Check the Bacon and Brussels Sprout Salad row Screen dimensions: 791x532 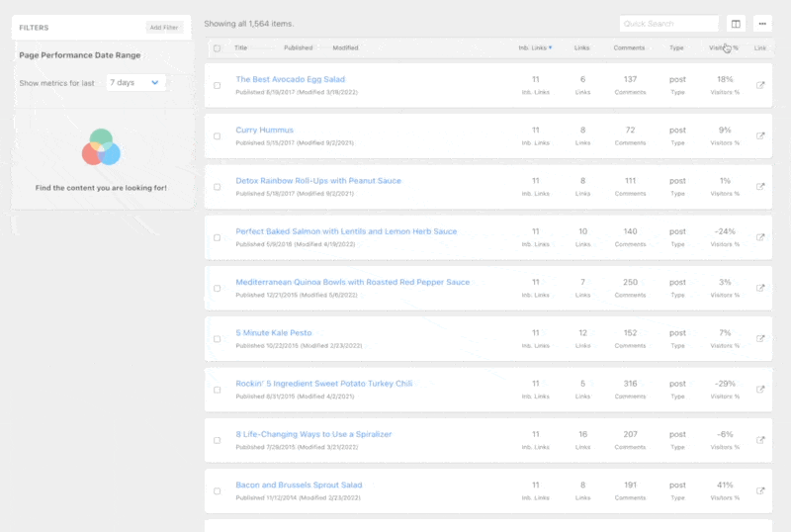pyautogui.click(x=217, y=491)
